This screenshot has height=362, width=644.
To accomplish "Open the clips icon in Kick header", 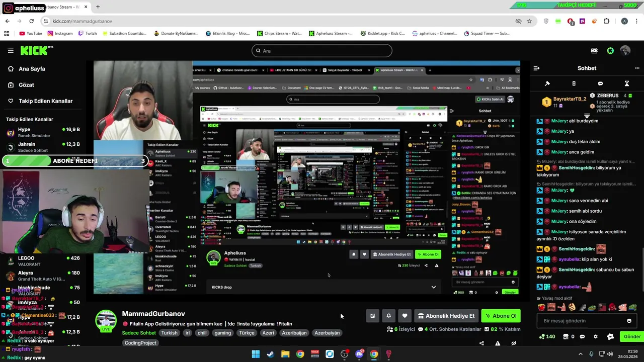I will 594,51.
